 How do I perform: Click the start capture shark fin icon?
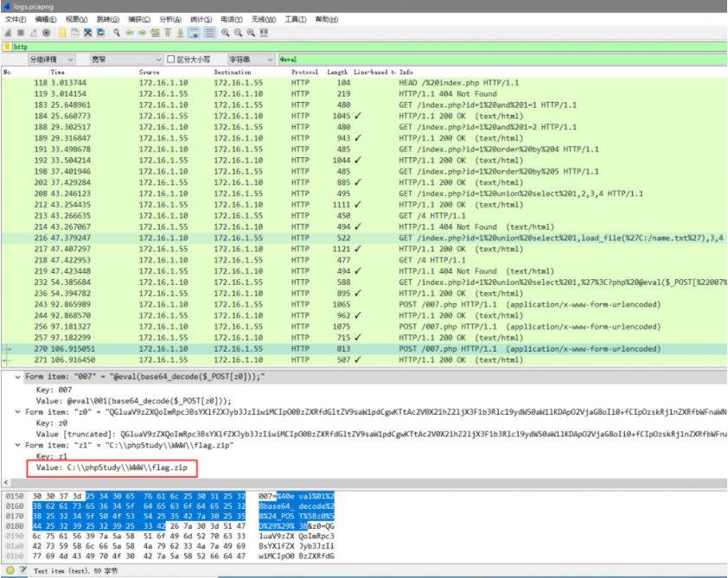8,33
